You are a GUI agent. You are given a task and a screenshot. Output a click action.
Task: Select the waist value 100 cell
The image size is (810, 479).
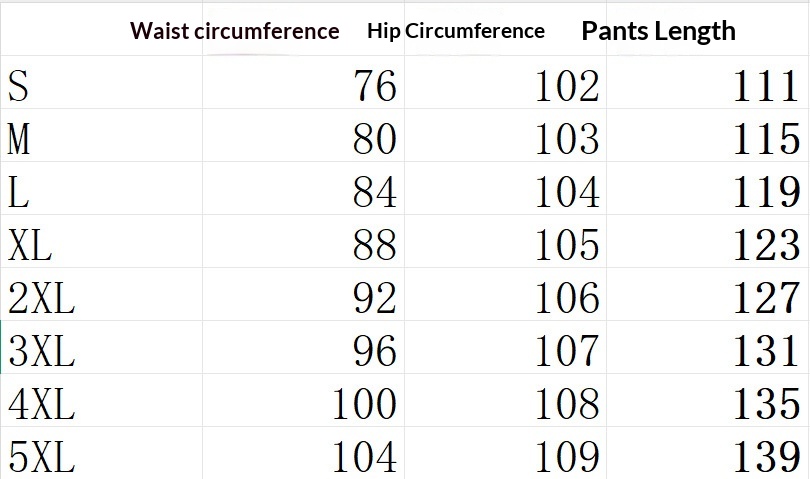(x=364, y=405)
